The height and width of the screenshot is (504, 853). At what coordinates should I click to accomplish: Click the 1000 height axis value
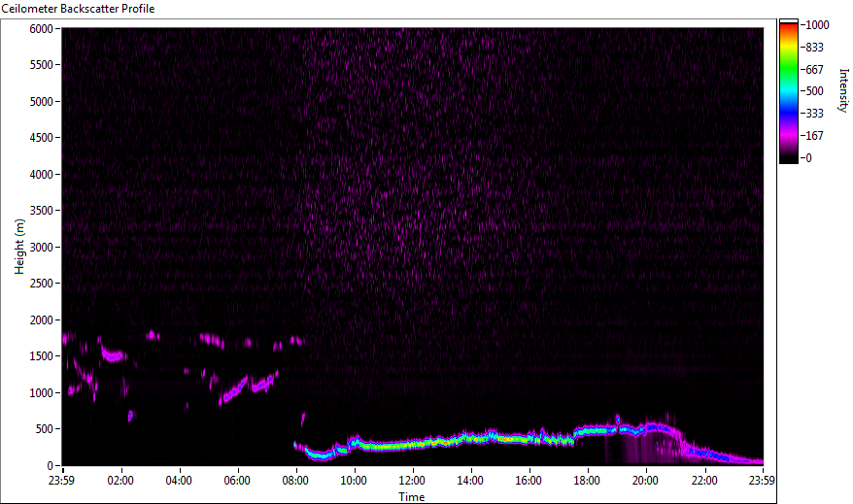pos(42,393)
